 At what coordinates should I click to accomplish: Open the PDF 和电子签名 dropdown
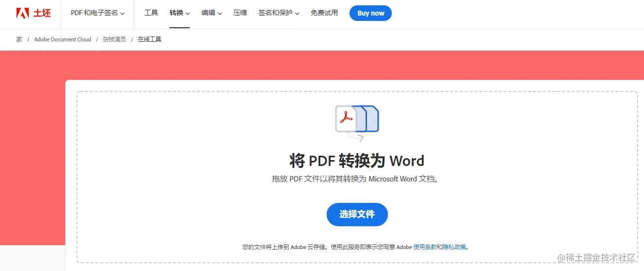98,13
